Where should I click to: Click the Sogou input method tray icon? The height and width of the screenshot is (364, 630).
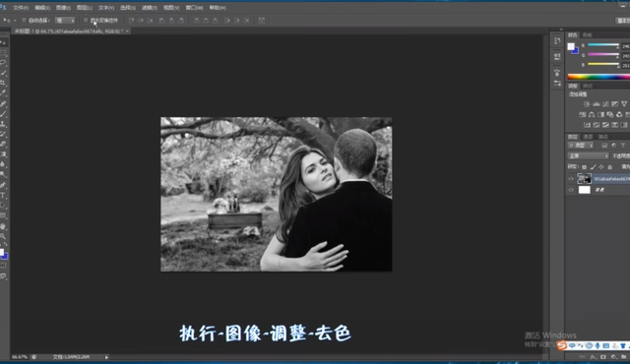click(x=561, y=345)
